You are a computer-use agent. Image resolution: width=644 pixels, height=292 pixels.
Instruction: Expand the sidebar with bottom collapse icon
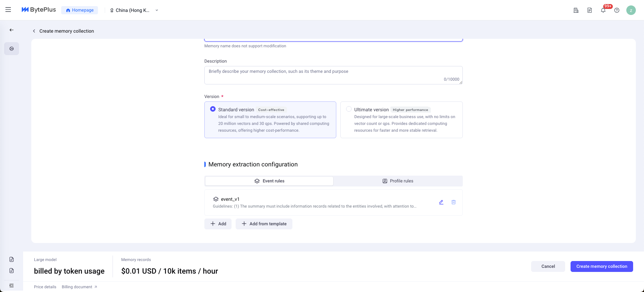pos(12,285)
